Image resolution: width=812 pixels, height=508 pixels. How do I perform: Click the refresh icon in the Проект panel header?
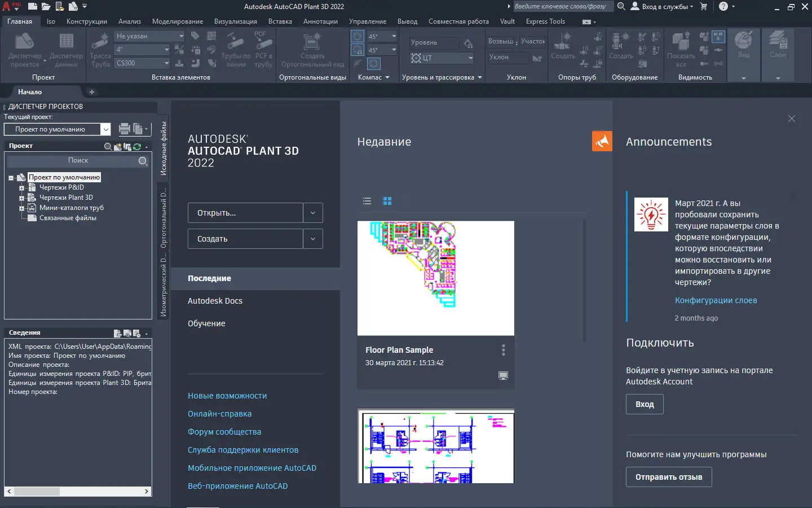(137, 146)
